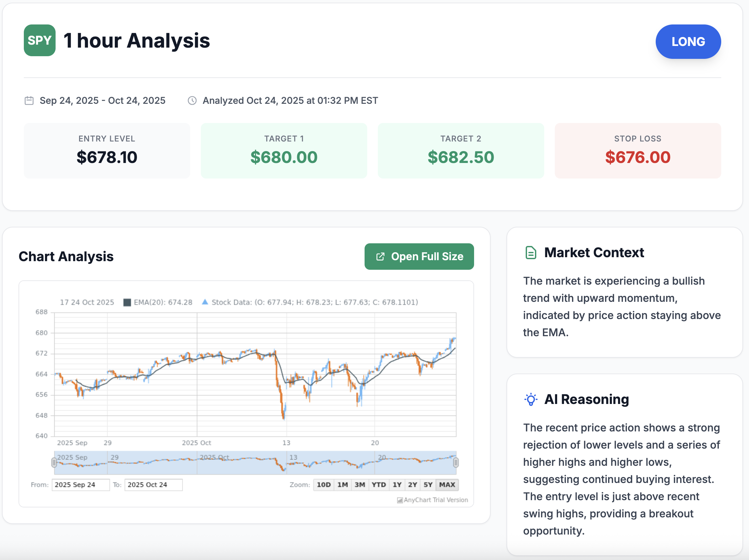Select the 1M zoom preset

(342, 485)
